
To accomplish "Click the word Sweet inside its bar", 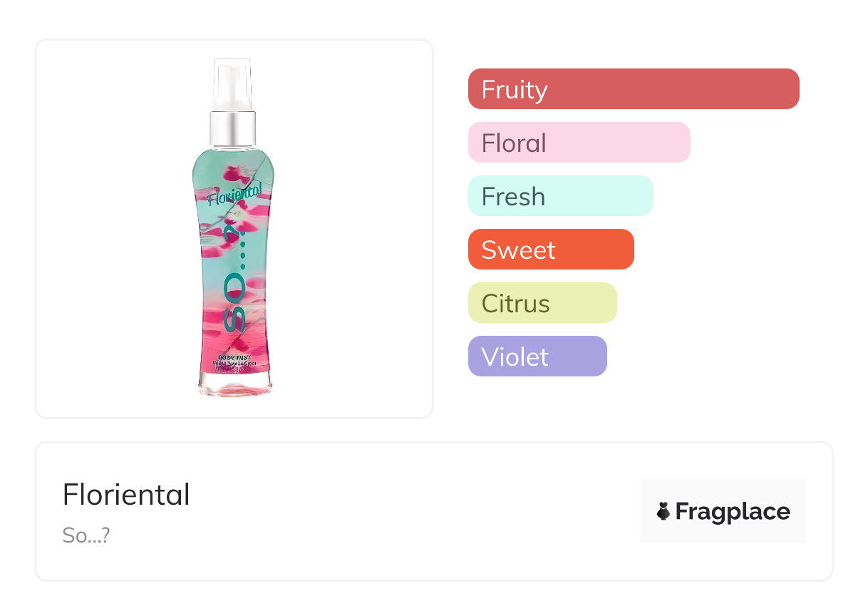I will [x=518, y=250].
